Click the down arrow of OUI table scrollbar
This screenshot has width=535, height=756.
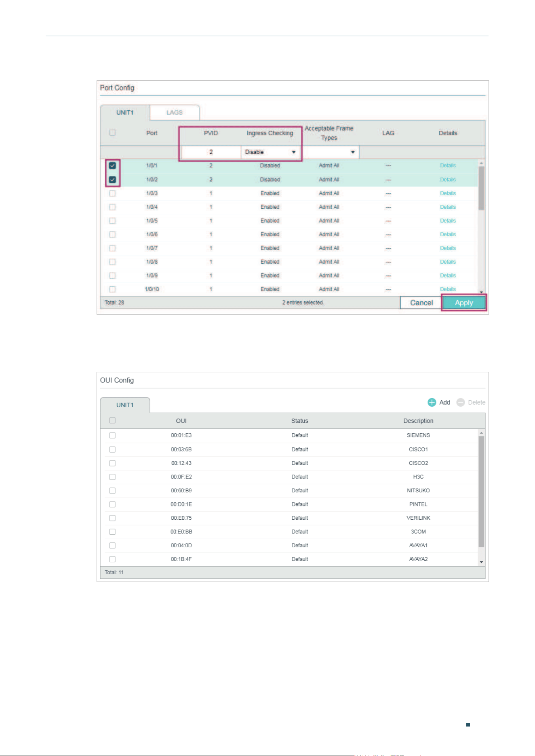point(481,562)
